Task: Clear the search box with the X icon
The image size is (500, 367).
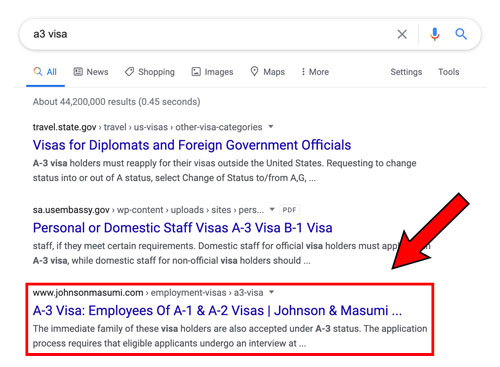Action: coord(402,34)
